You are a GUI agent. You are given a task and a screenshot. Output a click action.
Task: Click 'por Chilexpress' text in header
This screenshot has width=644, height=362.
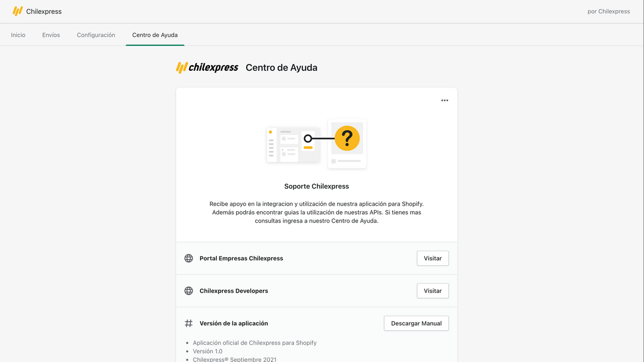tap(609, 12)
